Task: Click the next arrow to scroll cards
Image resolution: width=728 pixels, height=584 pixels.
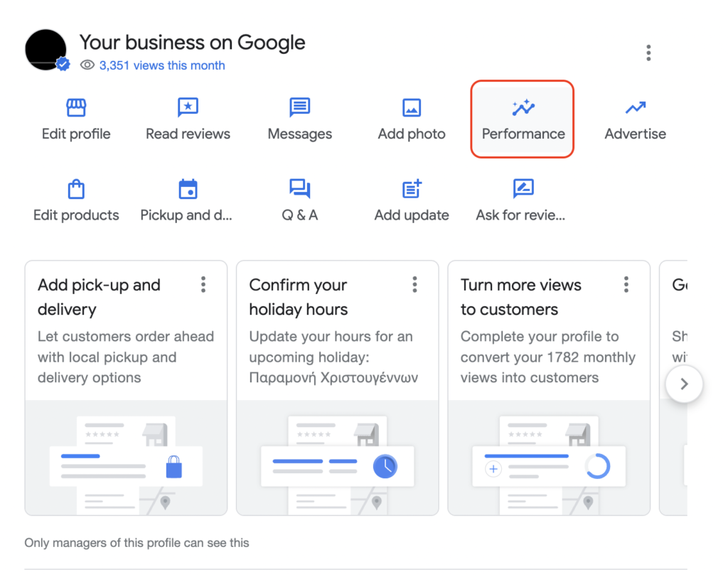Action: pos(684,384)
